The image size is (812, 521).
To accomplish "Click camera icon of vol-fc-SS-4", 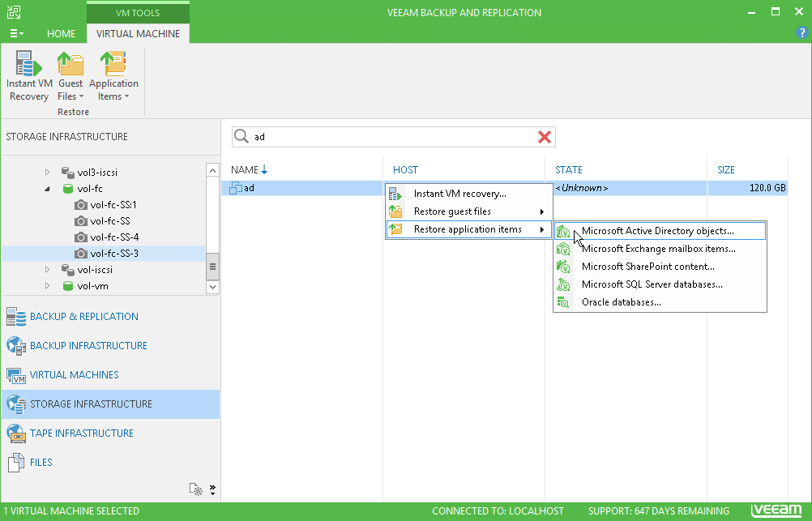I will 81,237.
